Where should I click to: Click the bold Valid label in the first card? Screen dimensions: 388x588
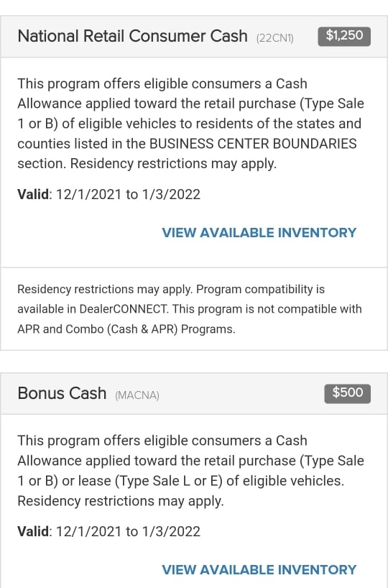33,194
